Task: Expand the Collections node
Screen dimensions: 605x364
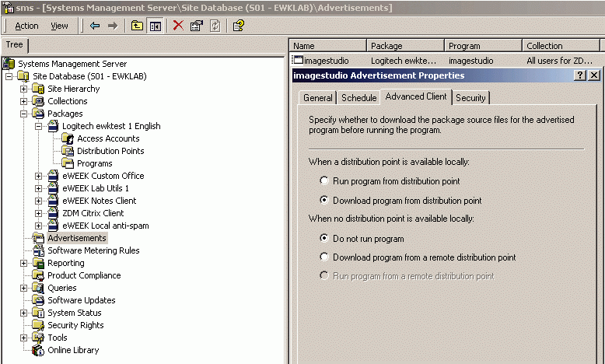Action: (x=23, y=102)
